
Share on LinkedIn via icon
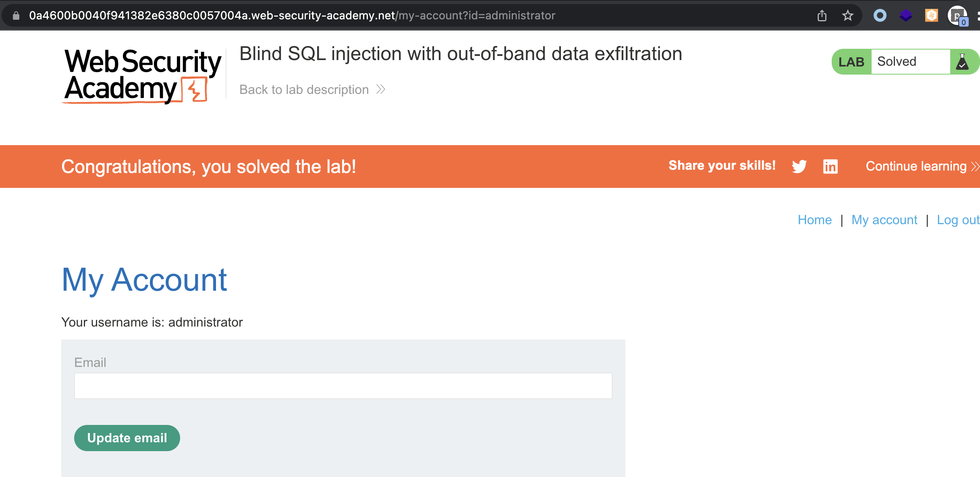[x=830, y=166]
